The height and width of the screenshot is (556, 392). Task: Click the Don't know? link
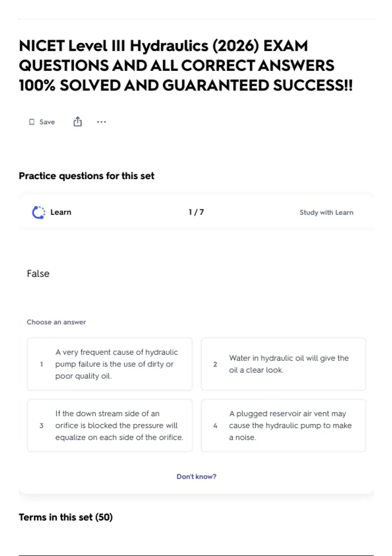coord(196,477)
